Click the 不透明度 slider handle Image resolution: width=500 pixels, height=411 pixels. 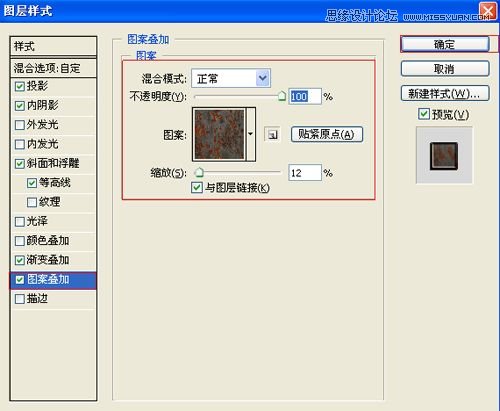(282, 96)
